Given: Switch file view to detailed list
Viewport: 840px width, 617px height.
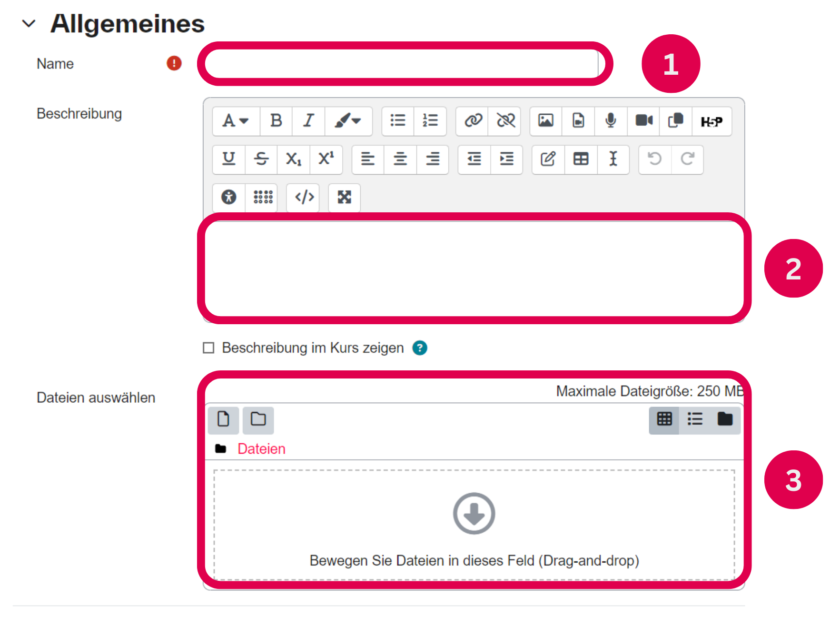Looking at the screenshot, I should 695,419.
